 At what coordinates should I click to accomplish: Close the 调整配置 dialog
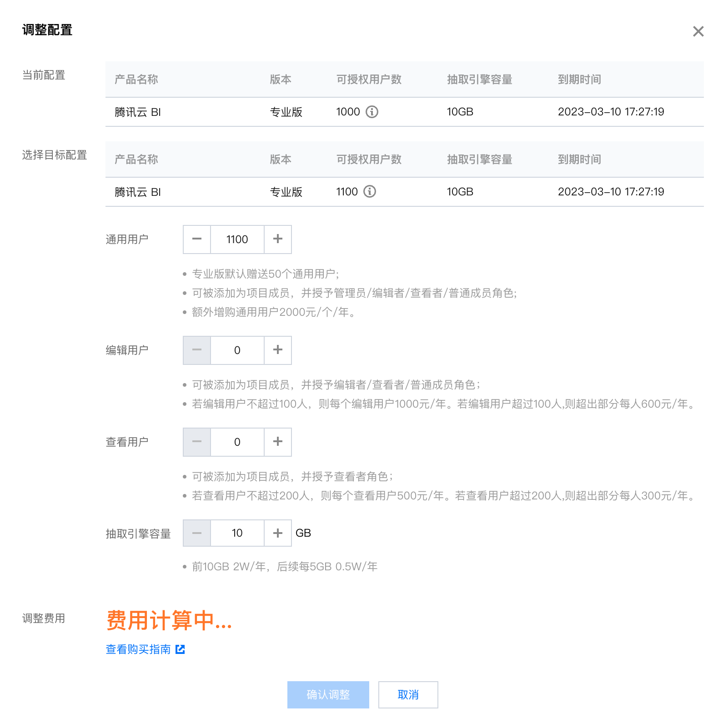pos(698,31)
